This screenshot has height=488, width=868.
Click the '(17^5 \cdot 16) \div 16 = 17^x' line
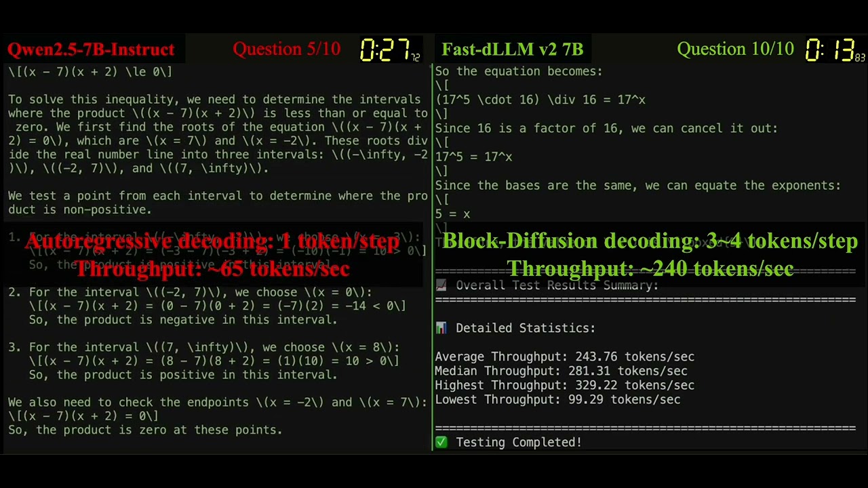[540, 100]
